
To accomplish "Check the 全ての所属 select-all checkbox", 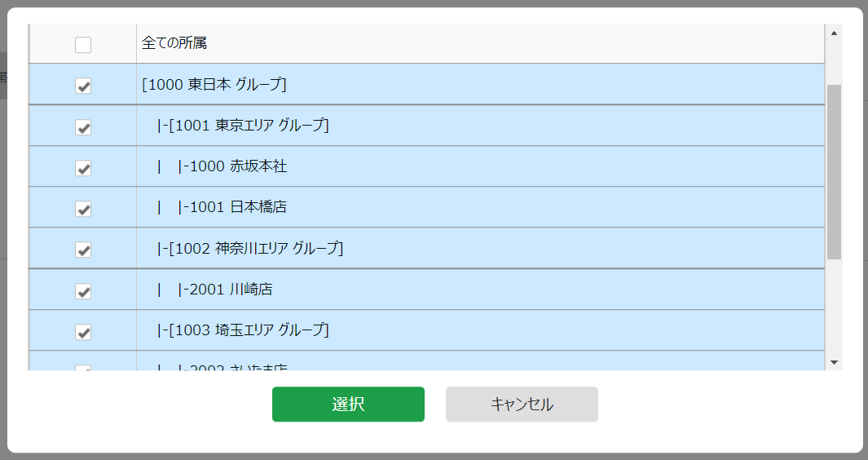I will (x=83, y=45).
